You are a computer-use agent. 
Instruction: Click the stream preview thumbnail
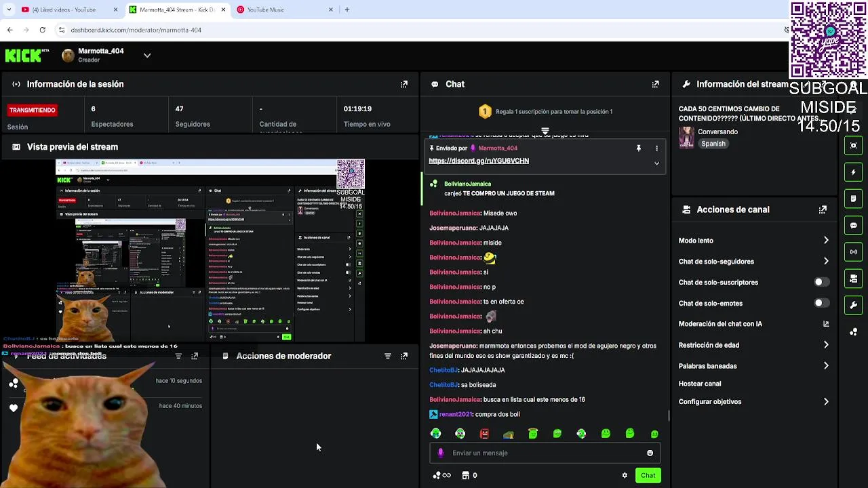pos(210,250)
